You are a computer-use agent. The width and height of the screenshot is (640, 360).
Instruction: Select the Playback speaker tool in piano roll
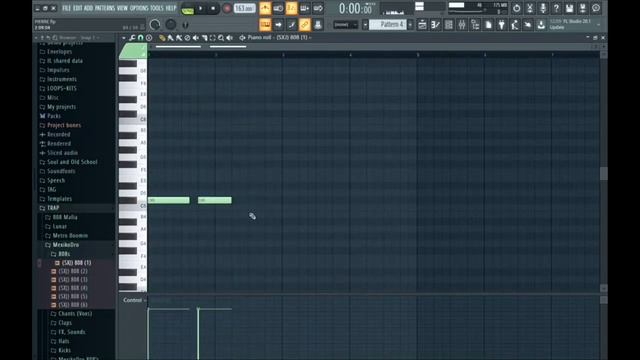point(229,38)
